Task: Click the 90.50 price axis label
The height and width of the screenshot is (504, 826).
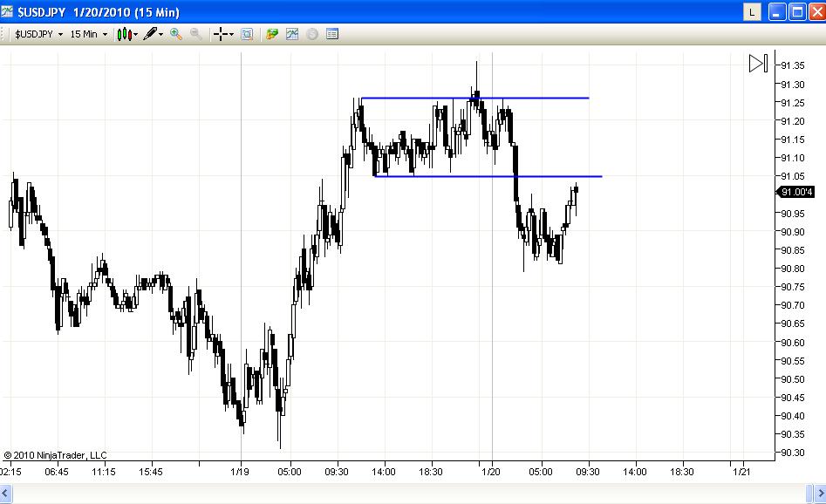Action: (792, 379)
